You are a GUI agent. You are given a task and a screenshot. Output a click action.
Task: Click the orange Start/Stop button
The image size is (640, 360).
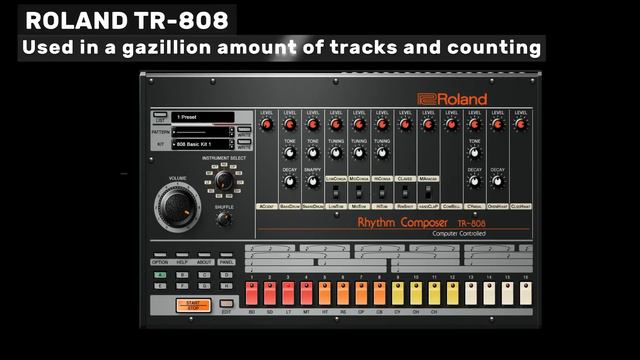(193, 305)
